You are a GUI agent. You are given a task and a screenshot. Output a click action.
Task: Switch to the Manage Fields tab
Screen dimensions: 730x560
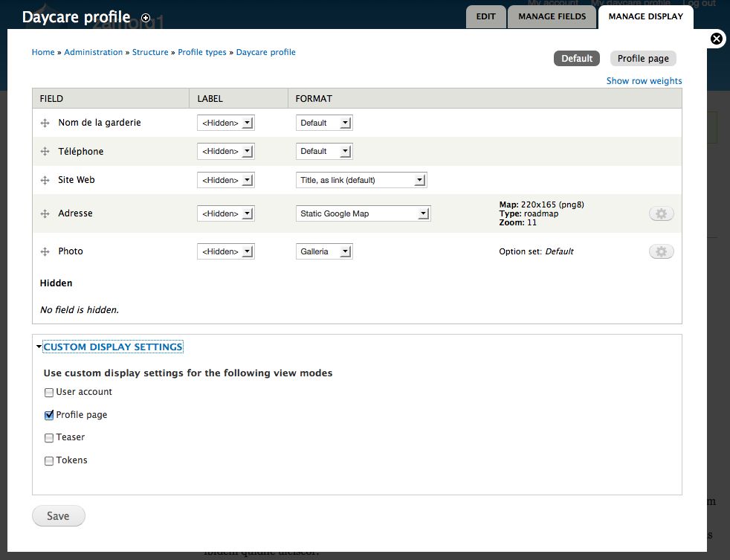(x=552, y=16)
